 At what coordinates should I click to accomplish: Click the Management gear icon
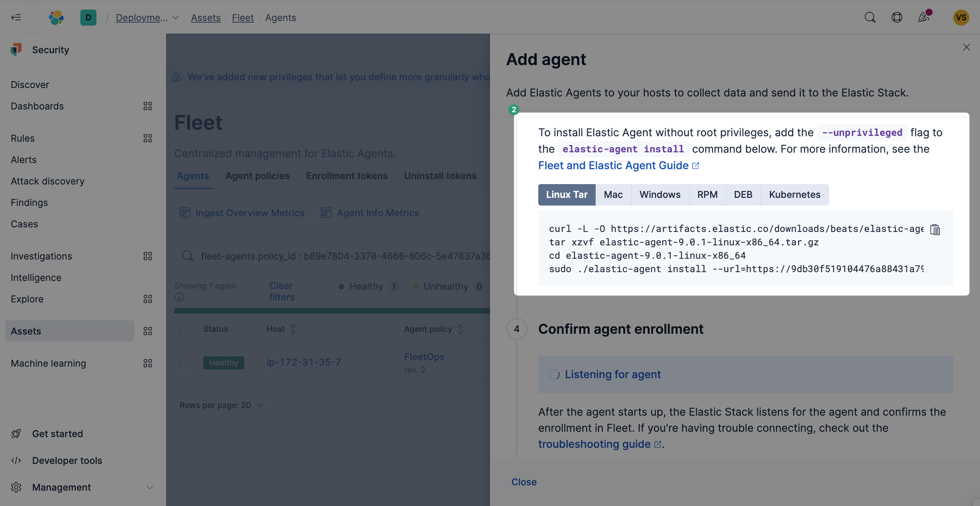(16, 487)
